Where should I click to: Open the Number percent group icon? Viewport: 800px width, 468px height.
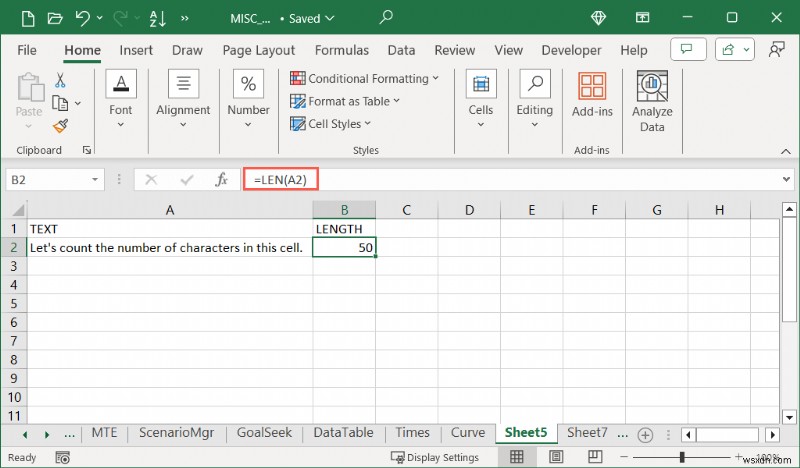(x=248, y=84)
